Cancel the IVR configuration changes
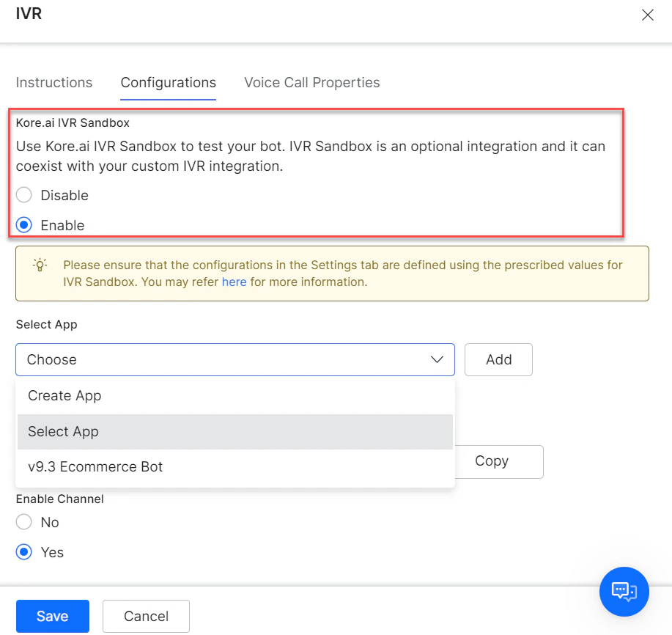 [146, 616]
